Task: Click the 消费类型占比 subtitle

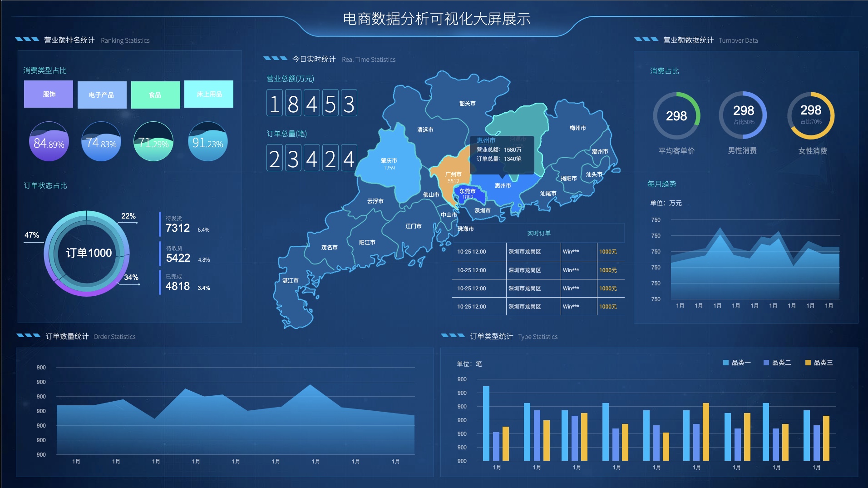Action: (x=45, y=70)
